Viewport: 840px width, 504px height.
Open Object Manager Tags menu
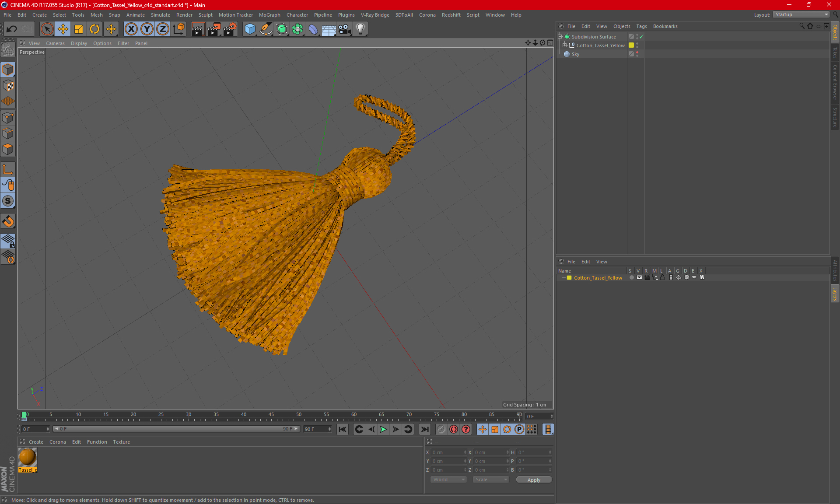click(641, 26)
